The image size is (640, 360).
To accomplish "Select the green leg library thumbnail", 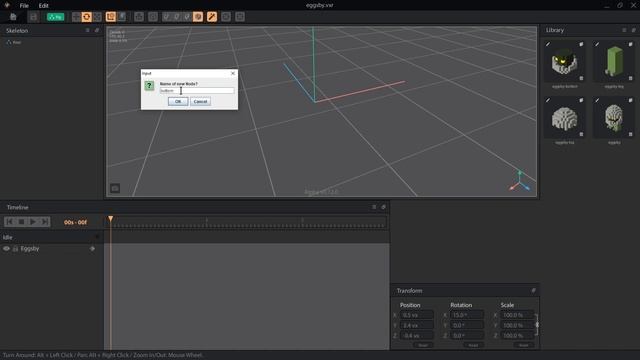I will point(614,62).
